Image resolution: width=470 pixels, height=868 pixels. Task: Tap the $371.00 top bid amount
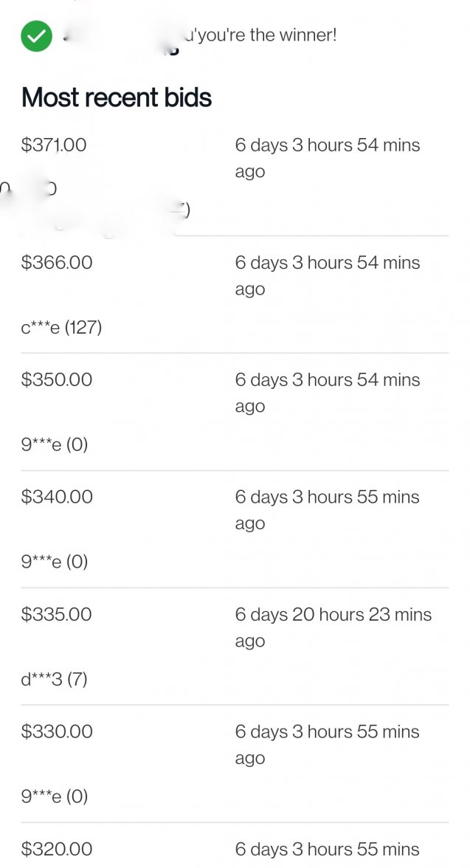click(x=54, y=145)
